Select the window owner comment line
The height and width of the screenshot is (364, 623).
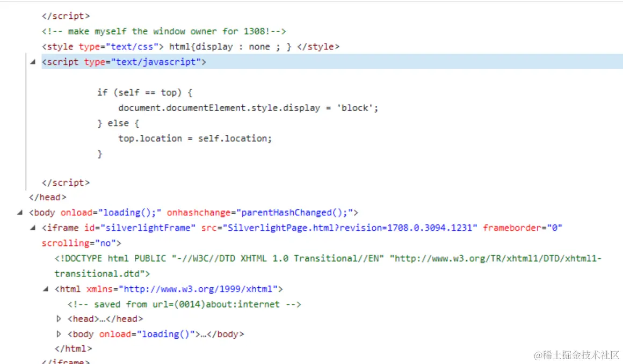[x=164, y=31]
